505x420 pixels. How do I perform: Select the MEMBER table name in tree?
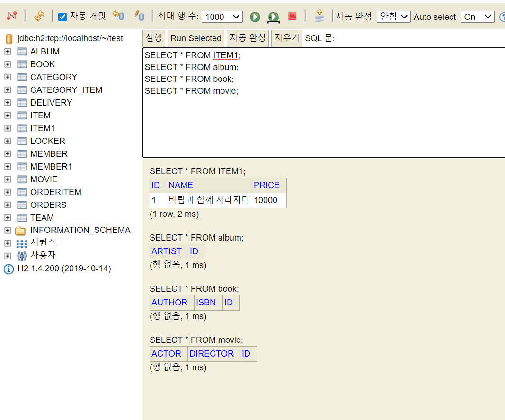click(49, 154)
